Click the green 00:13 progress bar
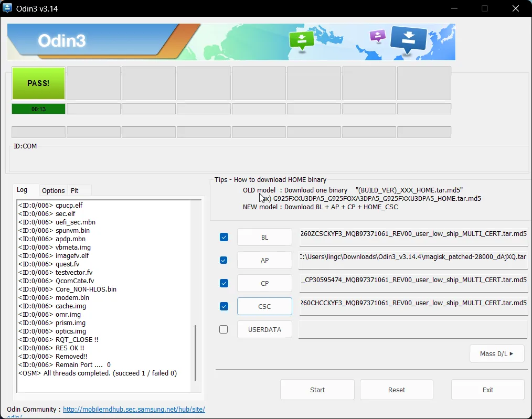 pyautogui.click(x=38, y=109)
